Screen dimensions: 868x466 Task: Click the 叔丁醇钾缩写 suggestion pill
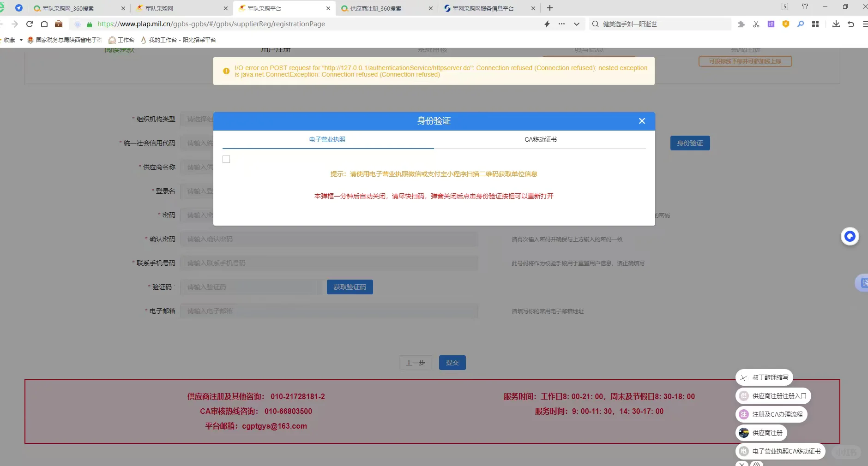point(764,377)
